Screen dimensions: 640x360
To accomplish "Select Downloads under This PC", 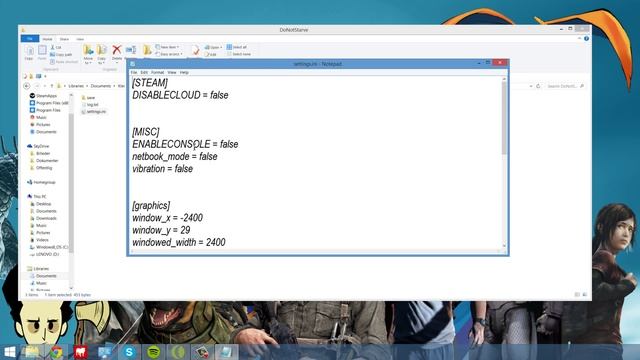I will [43, 218].
